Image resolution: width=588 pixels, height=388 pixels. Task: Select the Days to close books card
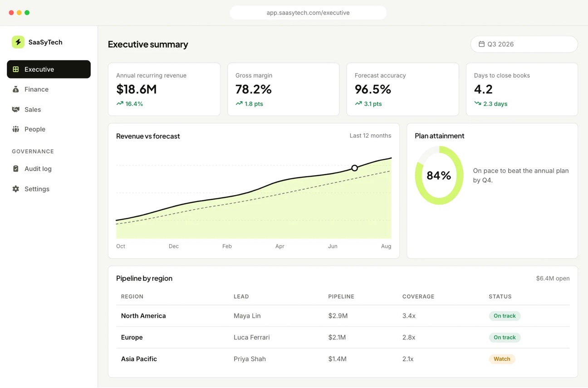point(522,89)
